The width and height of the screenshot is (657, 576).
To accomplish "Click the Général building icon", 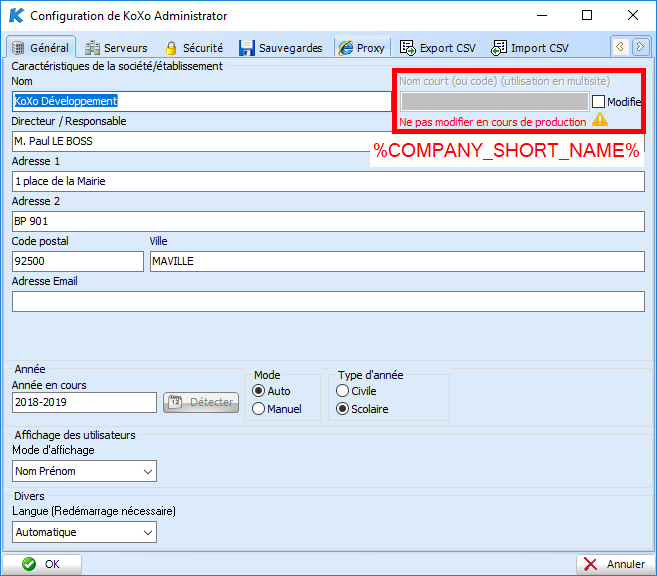I will [18, 48].
